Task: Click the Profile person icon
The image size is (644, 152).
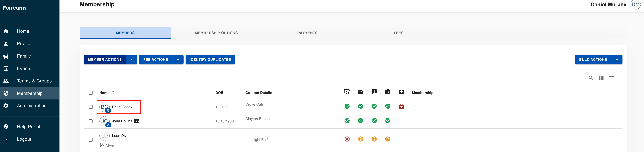Action: coord(6,44)
